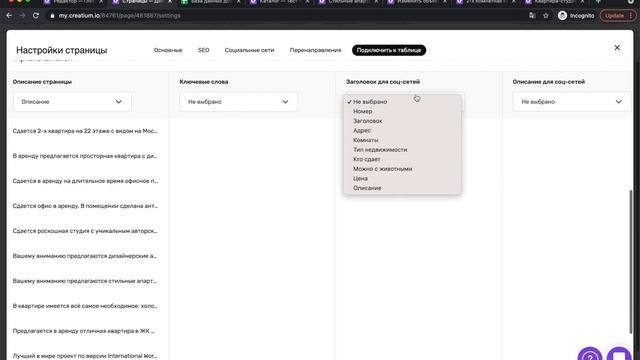The width and height of the screenshot is (640, 360).
Task: Open the help question-mark bubble
Action: 589,355
